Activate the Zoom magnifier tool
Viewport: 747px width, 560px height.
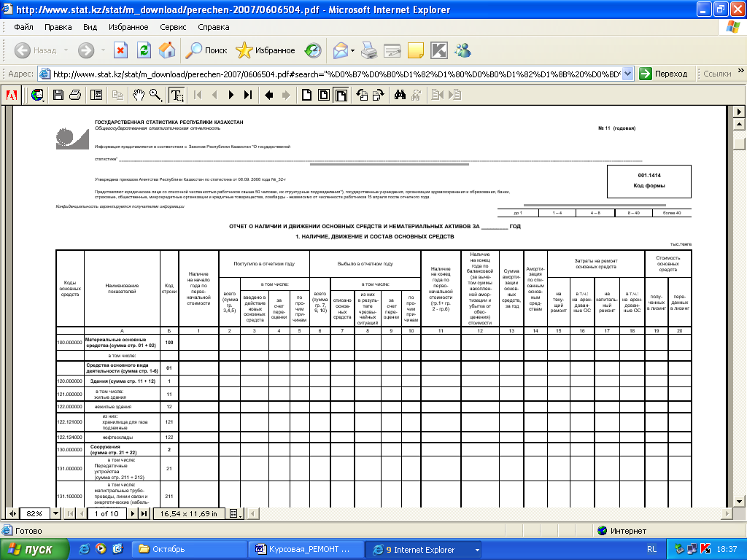[155, 95]
